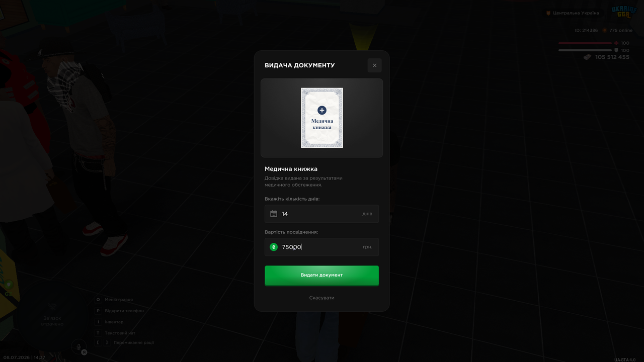Screen dimensions: 644x362
Task: Click the Відкрити телефон hint
Action: click(124, 311)
